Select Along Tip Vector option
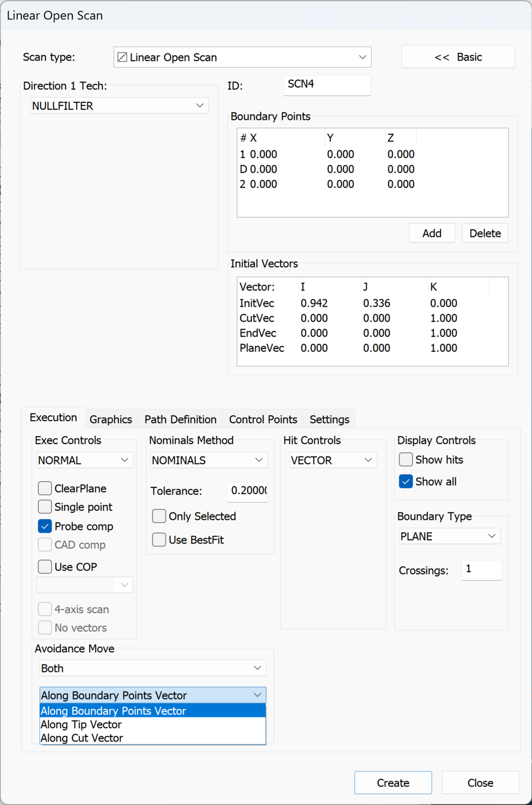This screenshot has width=532, height=805. coord(153,724)
